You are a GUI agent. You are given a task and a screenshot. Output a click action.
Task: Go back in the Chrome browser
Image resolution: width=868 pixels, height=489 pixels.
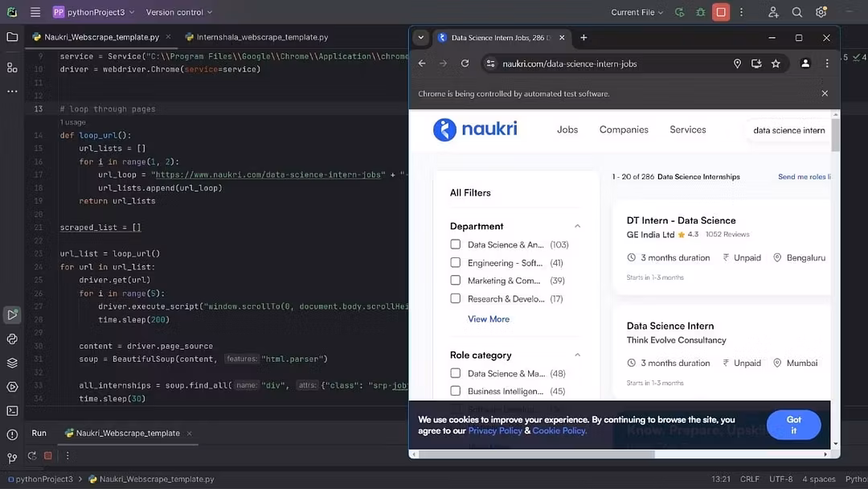pyautogui.click(x=423, y=64)
